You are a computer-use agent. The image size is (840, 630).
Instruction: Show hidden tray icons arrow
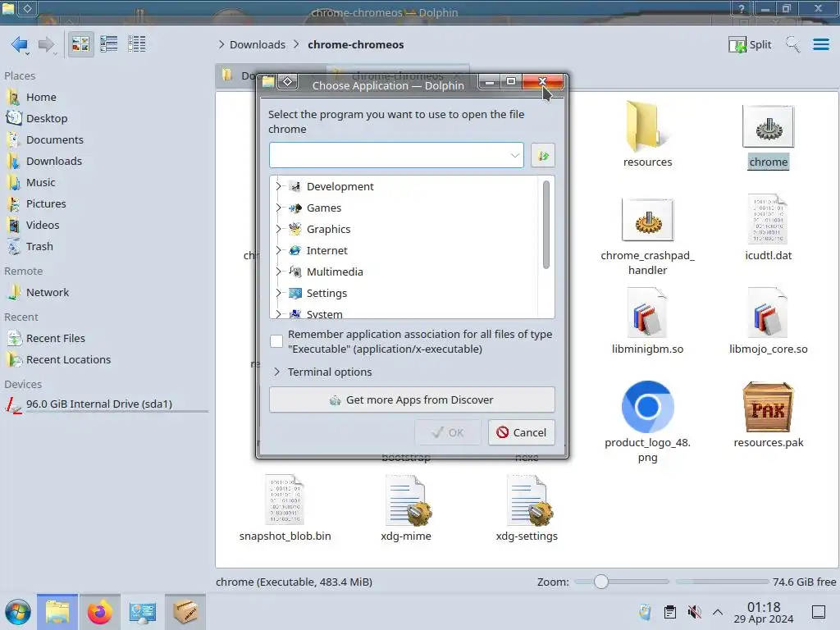click(718, 612)
